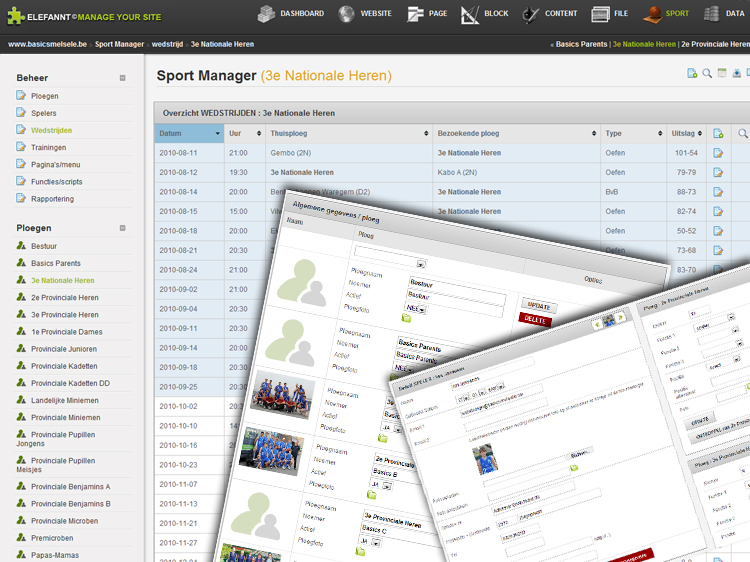750x562 pixels.
Task: Select 1e Provinciale Dames team
Action: [x=66, y=332]
